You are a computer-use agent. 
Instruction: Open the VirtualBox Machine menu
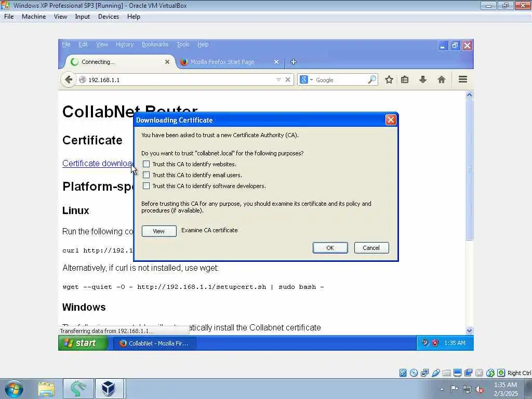pos(34,17)
